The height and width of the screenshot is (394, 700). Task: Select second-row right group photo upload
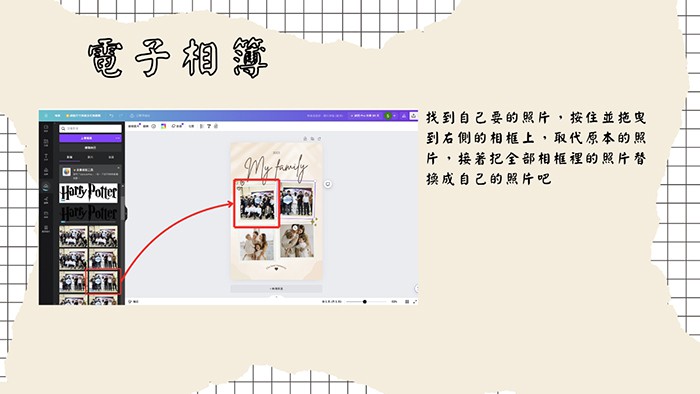103,259
